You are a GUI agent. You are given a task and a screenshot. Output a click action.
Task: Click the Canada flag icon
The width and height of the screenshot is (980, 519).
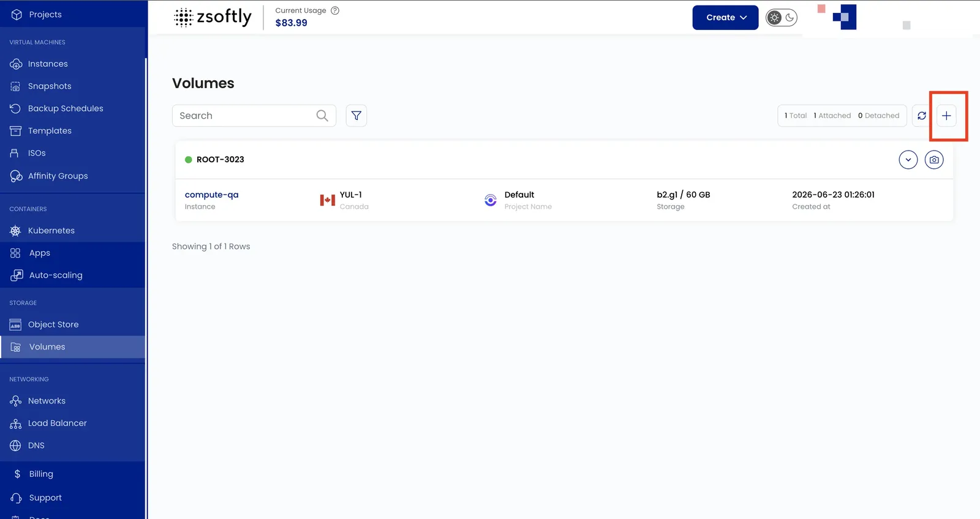coord(328,200)
